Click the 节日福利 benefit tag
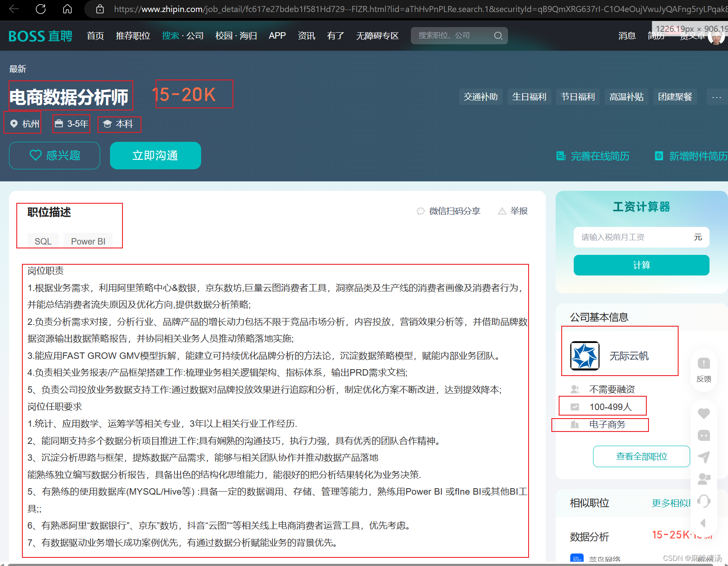Screen dimensions: 728x566 click(578, 97)
